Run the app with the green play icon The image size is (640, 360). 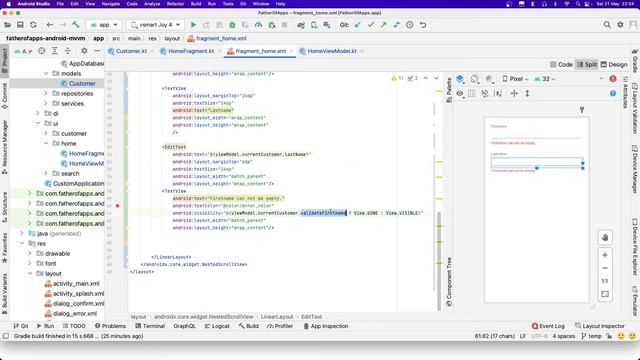pos(193,25)
